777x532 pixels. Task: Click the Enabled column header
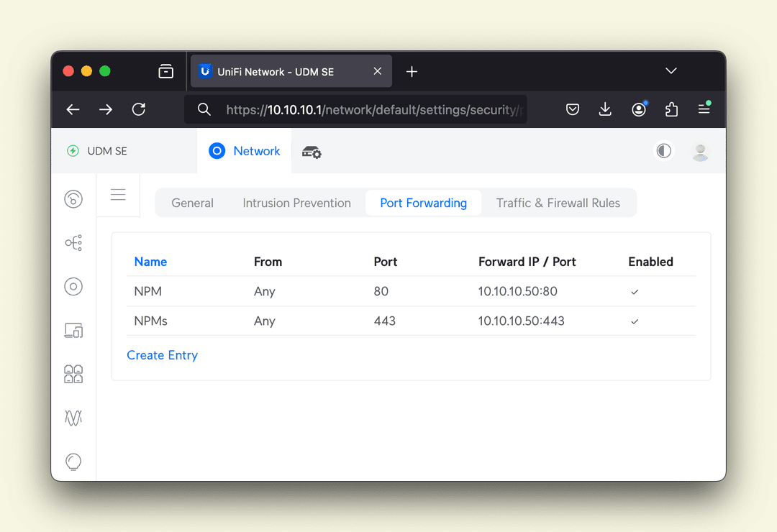pyautogui.click(x=650, y=262)
